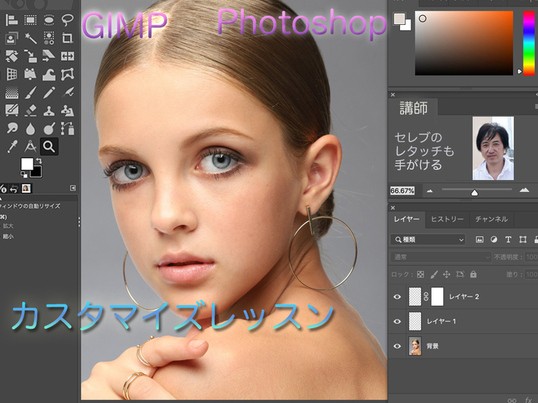This screenshot has height=403, width=538.
Task: Switch to the レイヤー tab
Action: click(x=407, y=219)
